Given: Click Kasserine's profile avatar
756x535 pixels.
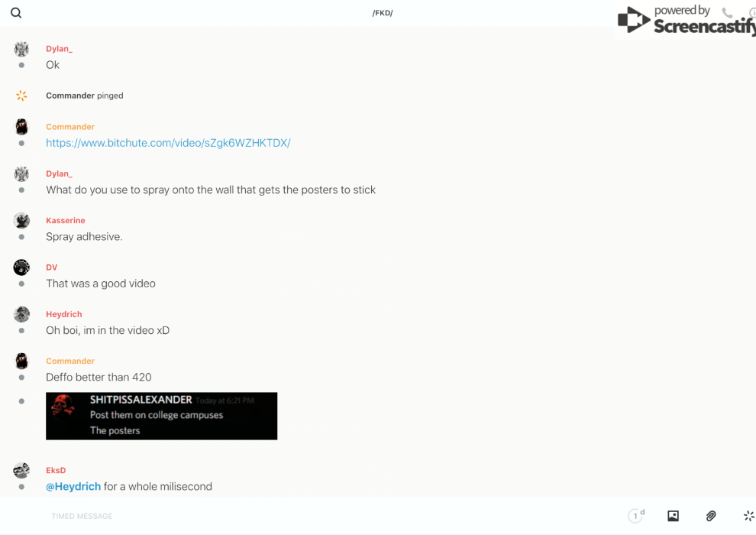Looking at the screenshot, I should click(21, 221).
